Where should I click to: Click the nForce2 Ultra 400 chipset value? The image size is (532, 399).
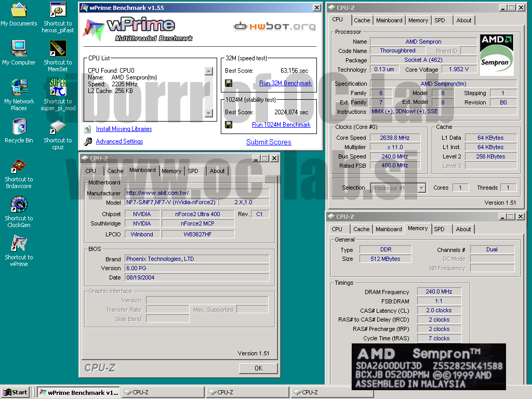[x=198, y=214]
